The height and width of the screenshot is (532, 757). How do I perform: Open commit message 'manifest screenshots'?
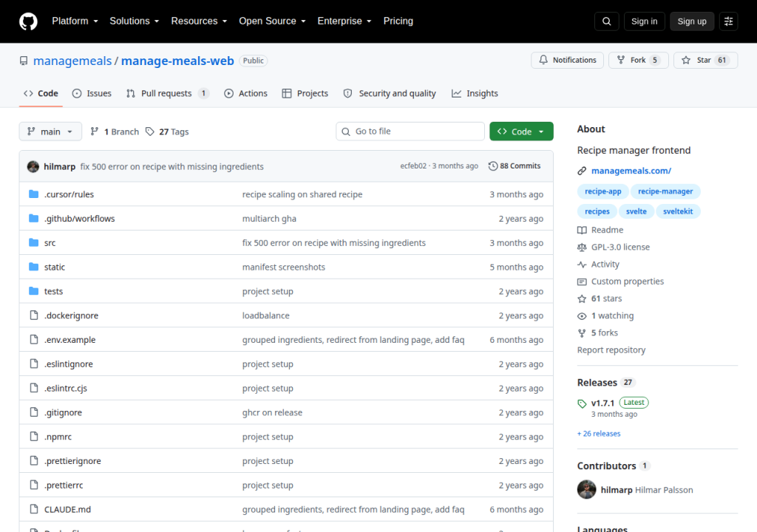(284, 267)
